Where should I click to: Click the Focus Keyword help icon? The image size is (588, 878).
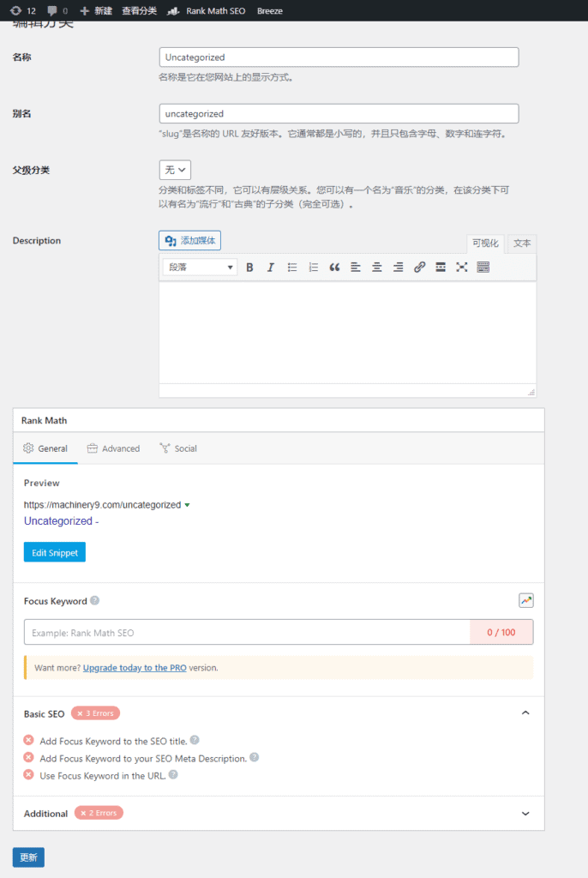94,600
